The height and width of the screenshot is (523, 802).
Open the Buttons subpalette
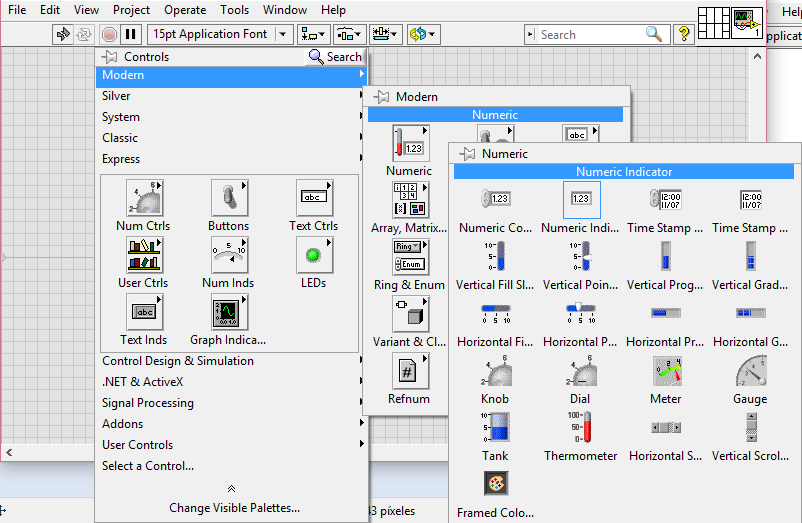click(229, 198)
